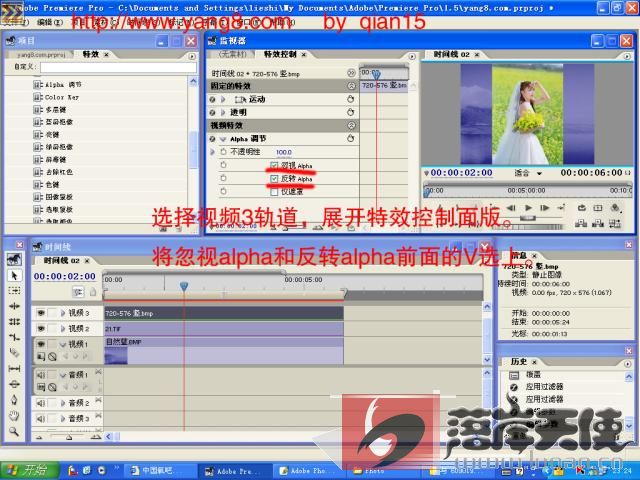Open the program monitor flyout menu button
Screen dimensions: 640x480
pos(627,56)
